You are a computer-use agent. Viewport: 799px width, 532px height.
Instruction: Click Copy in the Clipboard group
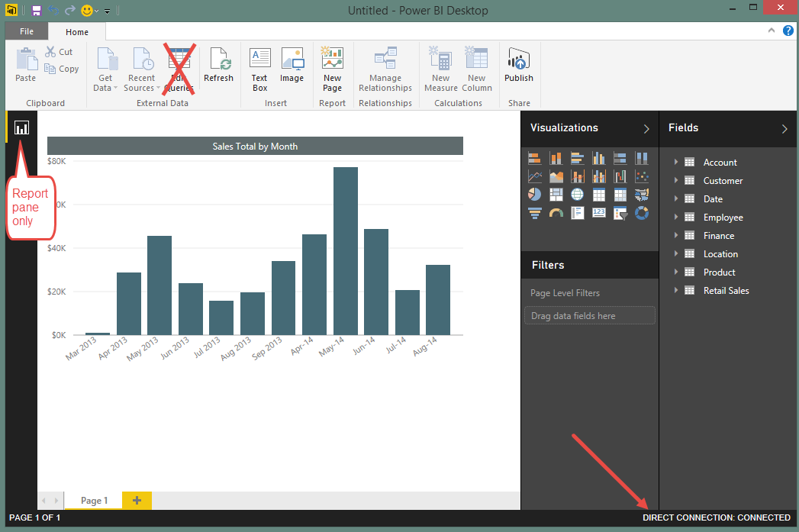[x=61, y=69]
